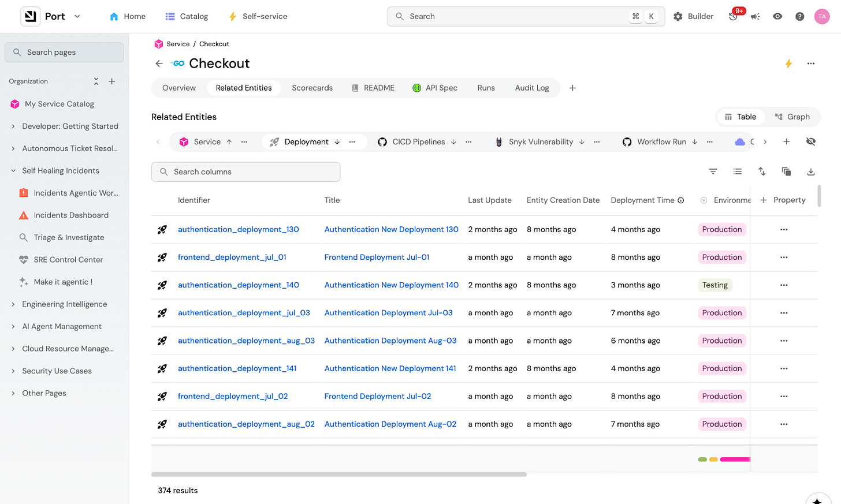This screenshot has height=504, width=841.
Task: Open the announcements megaphone icon
Action: click(x=755, y=16)
